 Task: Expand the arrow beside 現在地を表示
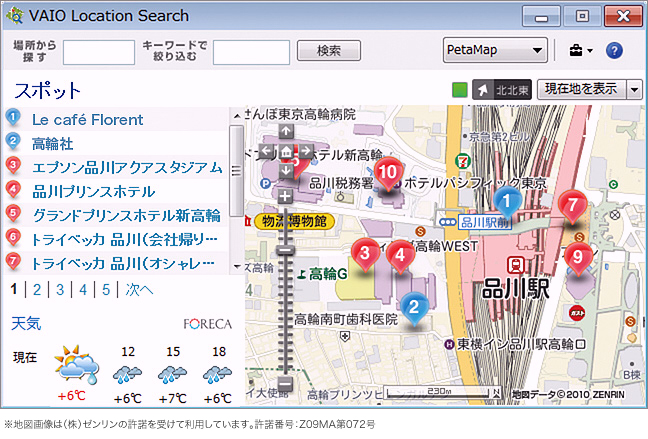634,90
